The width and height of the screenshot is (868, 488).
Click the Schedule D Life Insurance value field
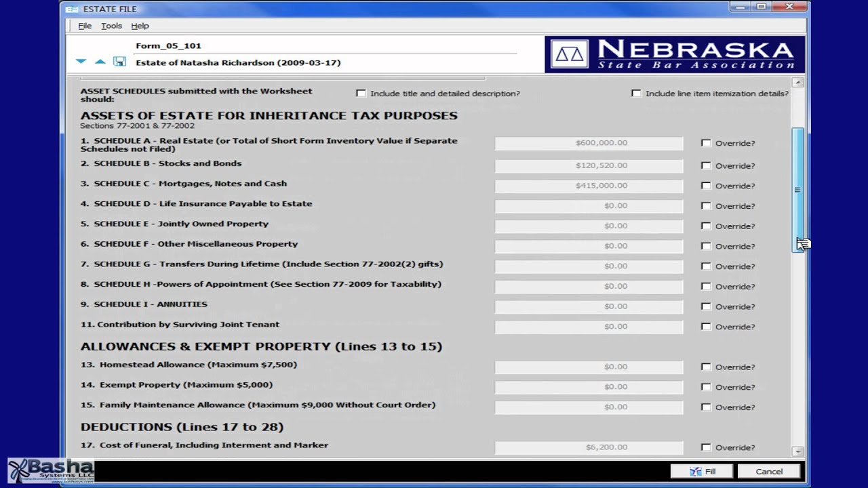coord(589,206)
